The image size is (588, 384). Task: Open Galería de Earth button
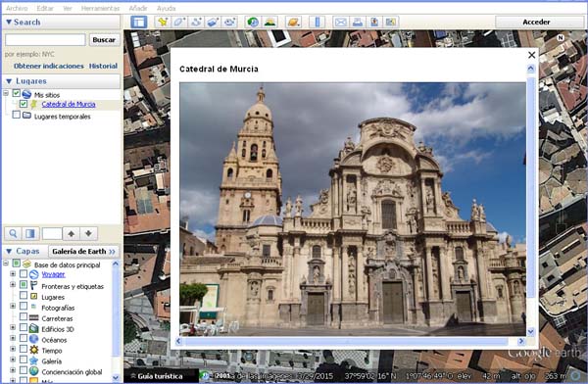[83, 251]
